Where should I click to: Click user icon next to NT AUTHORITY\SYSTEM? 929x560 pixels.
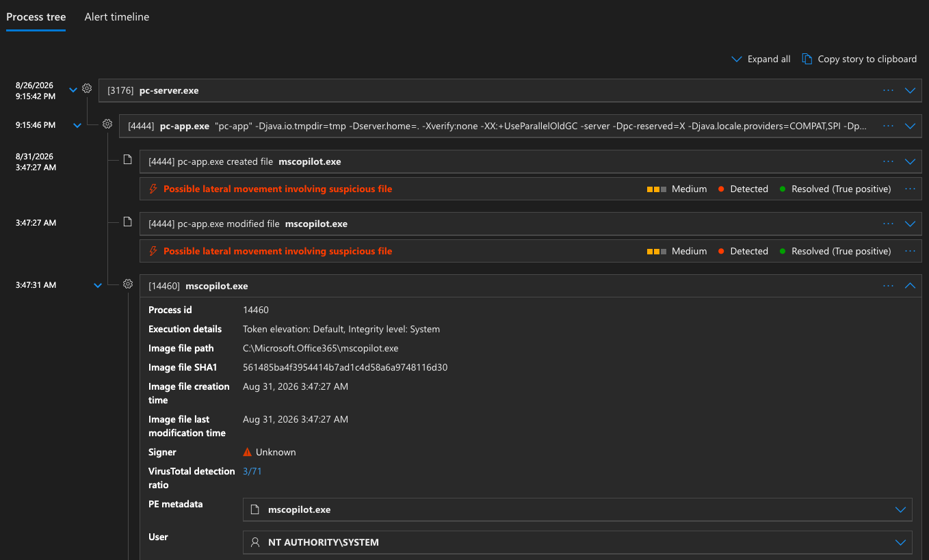click(255, 542)
